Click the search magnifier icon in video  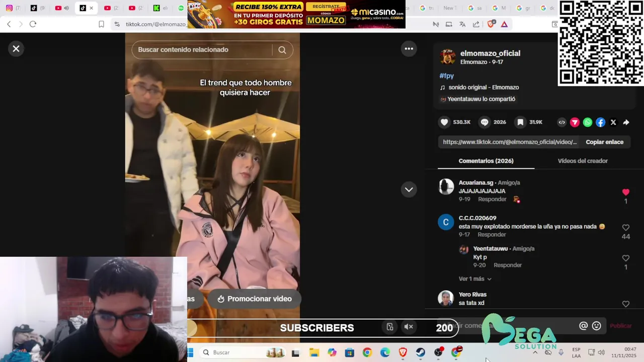(282, 50)
